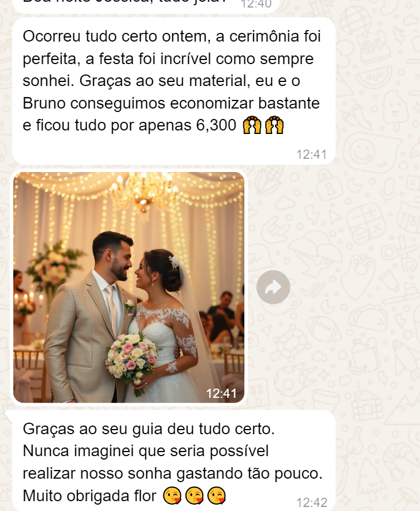Click the 12:41 timestamp overlaid on the photo
Image resolution: width=420 pixels, height=511 pixels.
point(221,393)
